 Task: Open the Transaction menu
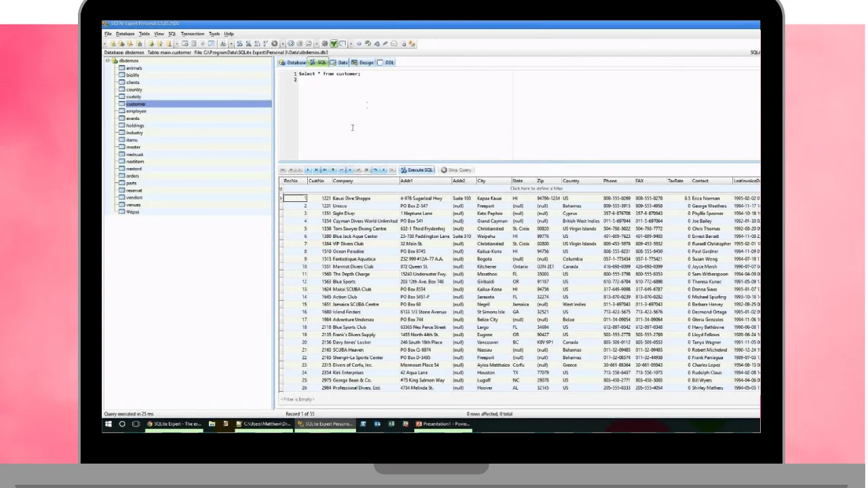pos(193,33)
